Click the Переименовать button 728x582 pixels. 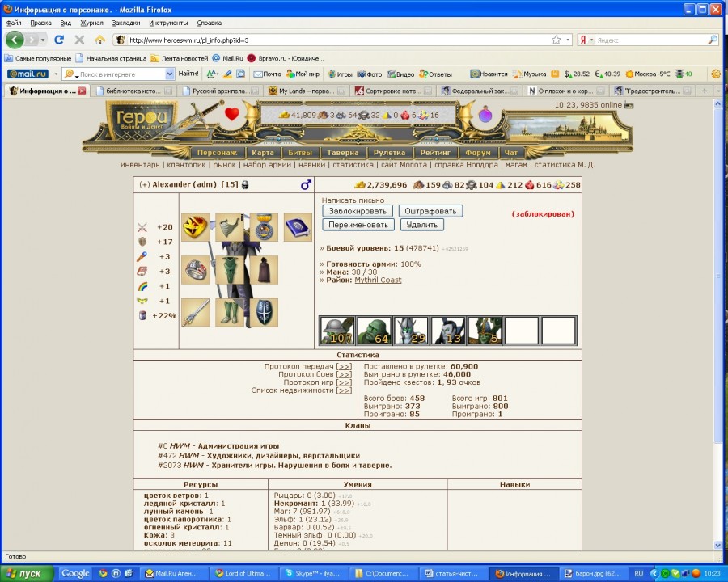(358, 225)
